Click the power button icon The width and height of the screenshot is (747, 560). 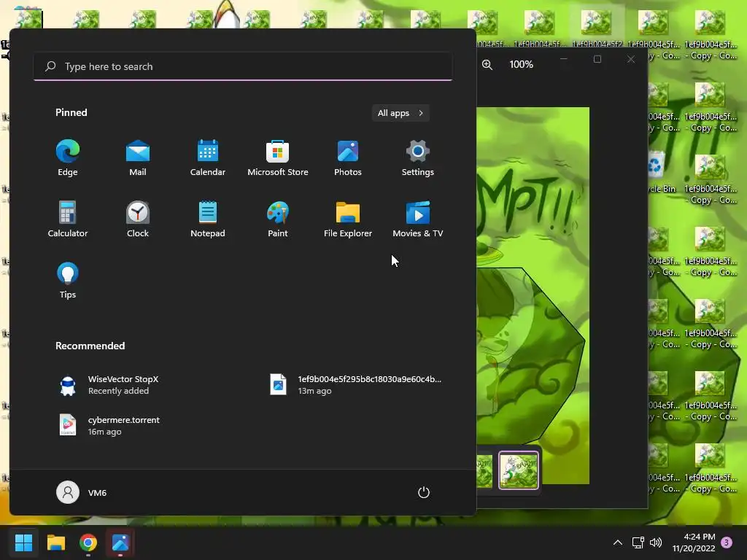(424, 492)
